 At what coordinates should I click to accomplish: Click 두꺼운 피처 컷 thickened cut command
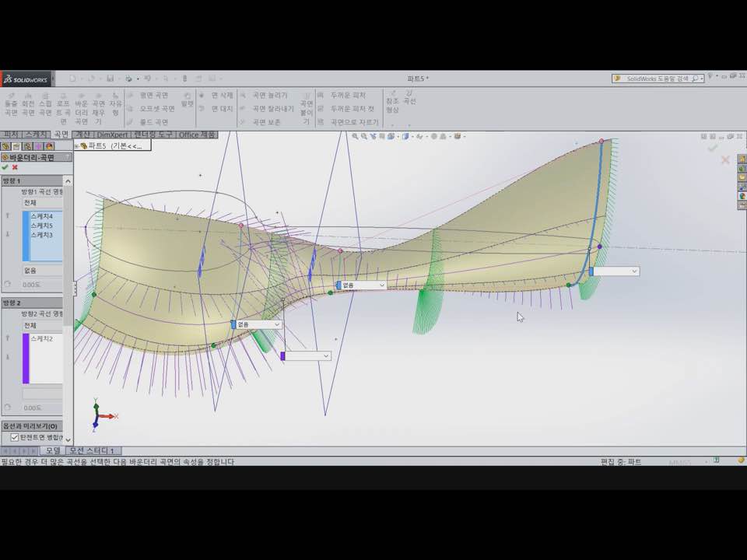[346, 109]
